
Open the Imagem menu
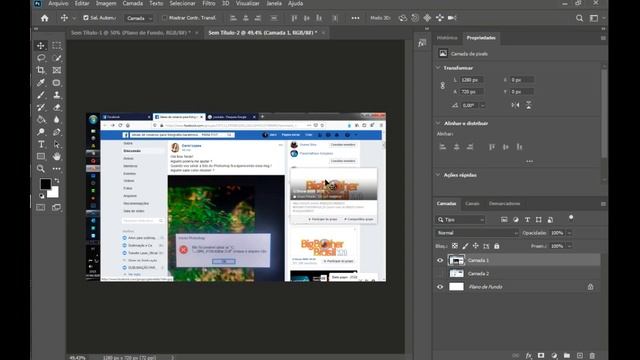tap(106, 3)
